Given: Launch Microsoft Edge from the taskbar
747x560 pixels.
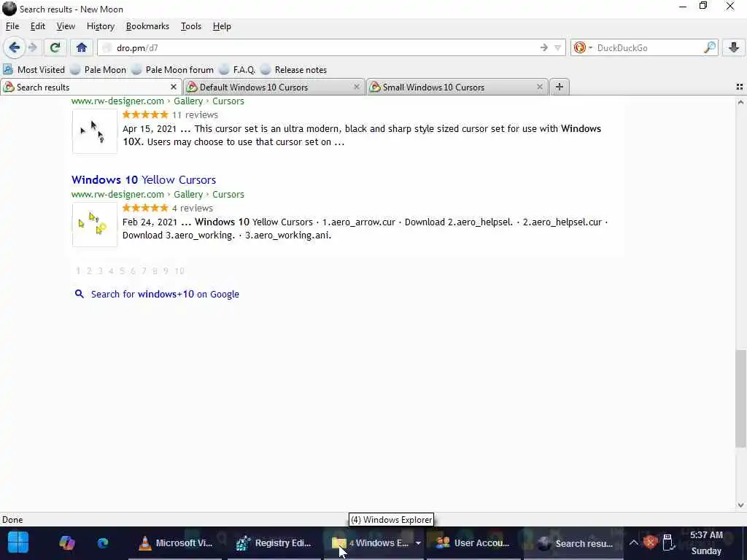Looking at the screenshot, I should pos(103,542).
